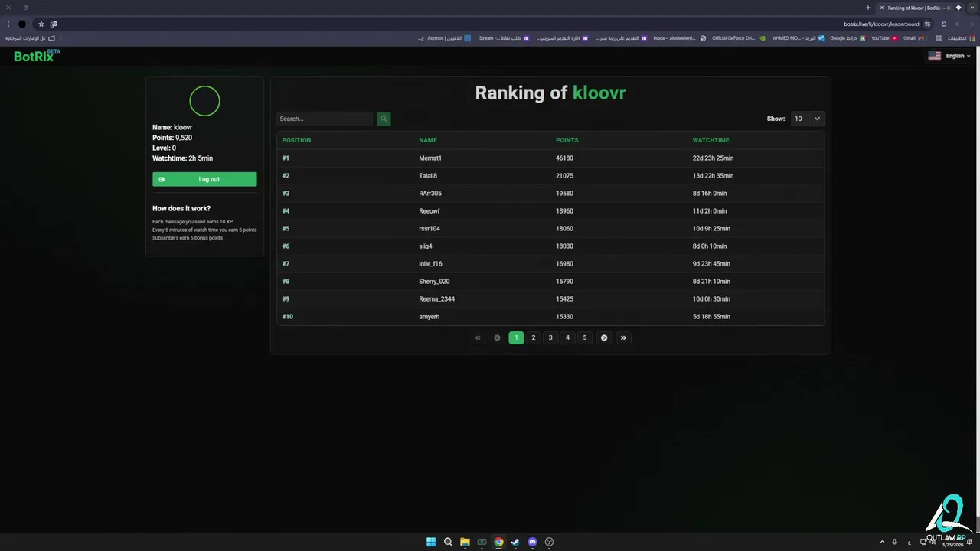Click the name Memat1 in row one

click(430, 158)
